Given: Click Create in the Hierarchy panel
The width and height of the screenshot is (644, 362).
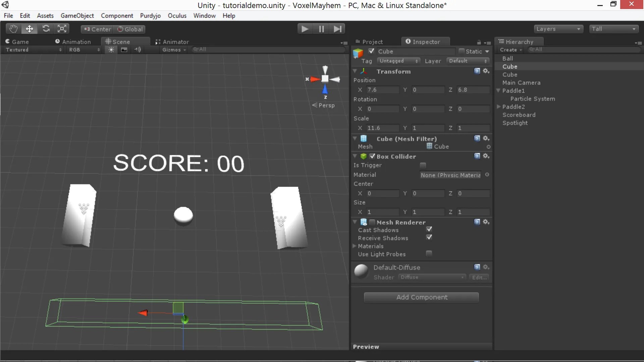Looking at the screenshot, I should click(510, 50).
